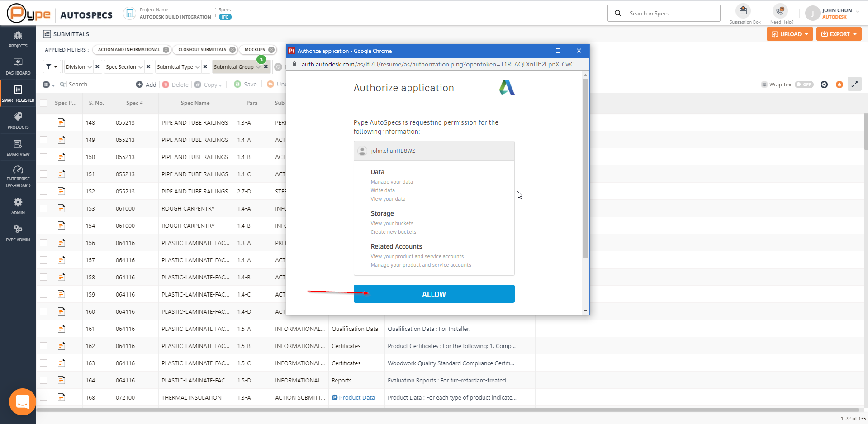Select checkbox for row 164
Screen dimensions: 868x424
coord(43,380)
